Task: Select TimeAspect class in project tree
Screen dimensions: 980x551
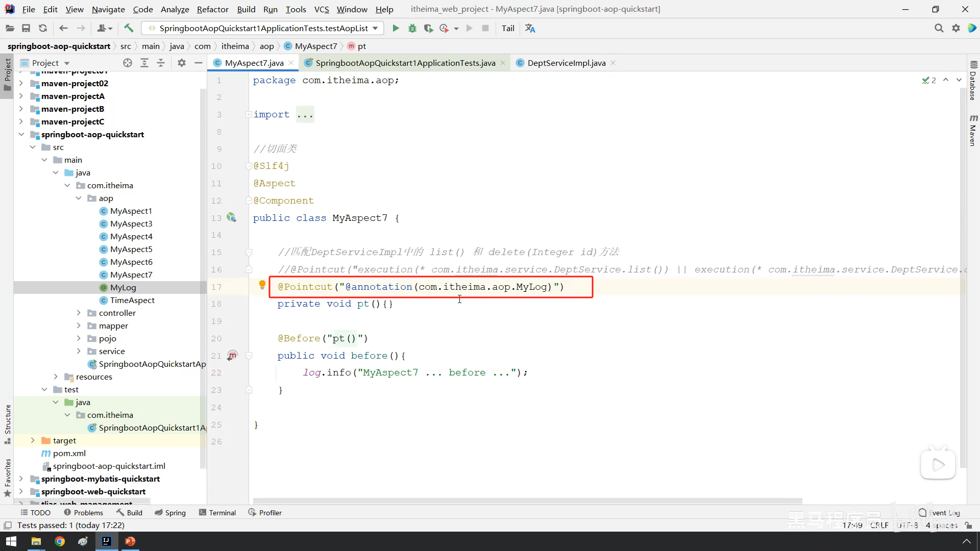Action: [x=132, y=300]
